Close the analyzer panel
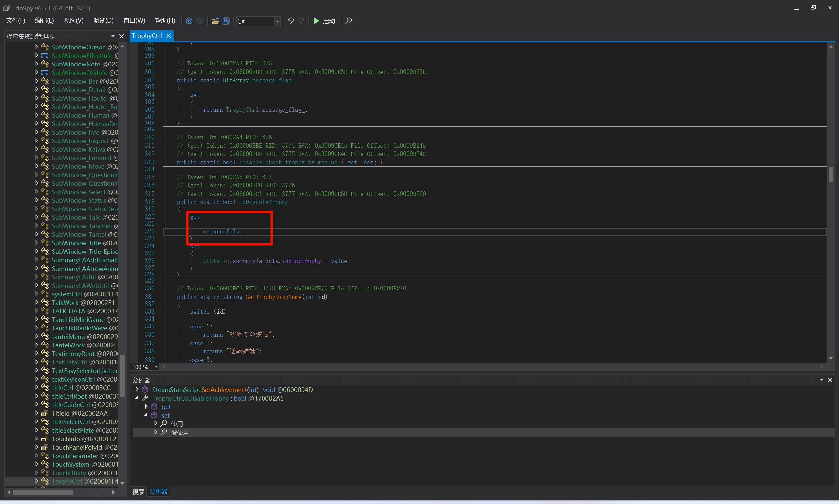This screenshot has height=504, width=839. 830,380
